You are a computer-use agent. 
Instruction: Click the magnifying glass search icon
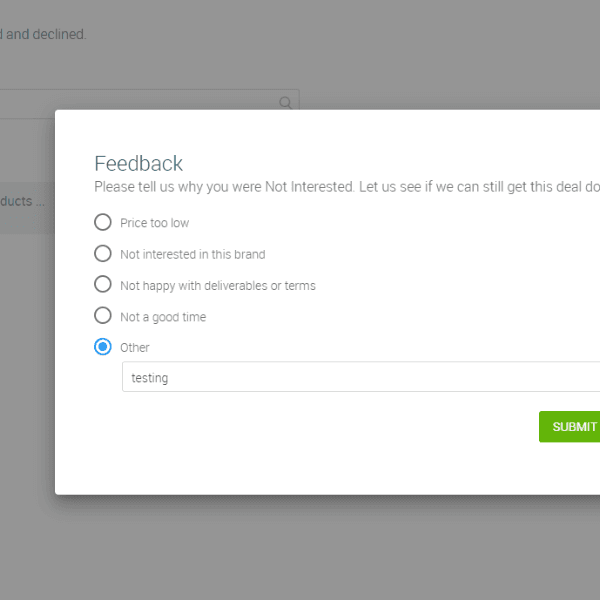click(286, 102)
